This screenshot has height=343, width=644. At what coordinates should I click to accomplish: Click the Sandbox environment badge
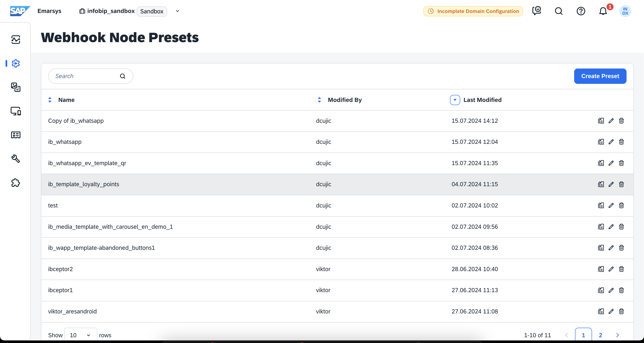pyautogui.click(x=152, y=11)
